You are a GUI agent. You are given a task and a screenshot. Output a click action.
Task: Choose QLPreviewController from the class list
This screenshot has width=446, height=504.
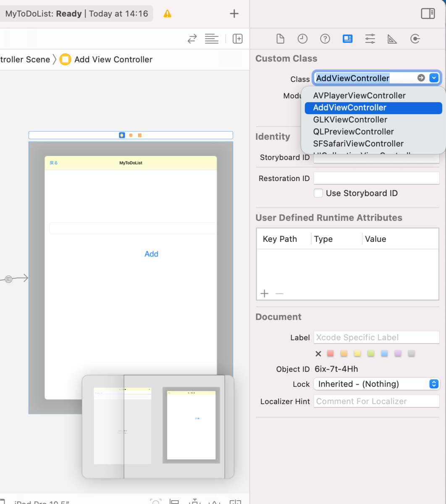pos(373,132)
